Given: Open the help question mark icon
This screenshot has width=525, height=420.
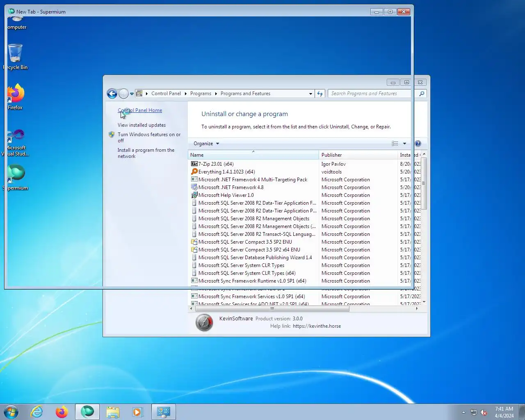Looking at the screenshot, I should pos(418,144).
